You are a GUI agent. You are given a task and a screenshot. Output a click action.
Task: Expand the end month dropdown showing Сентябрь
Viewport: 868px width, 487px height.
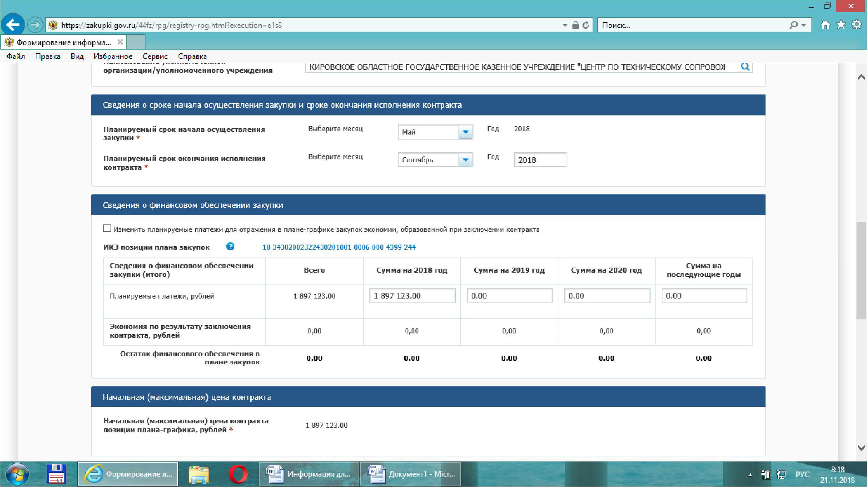coord(465,160)
